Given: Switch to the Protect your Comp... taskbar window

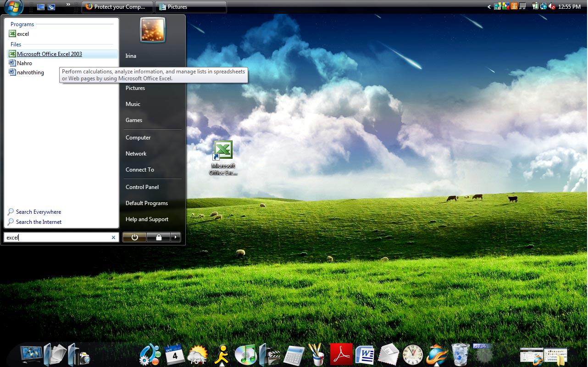Looking at the screenshot, I should 117,7.
